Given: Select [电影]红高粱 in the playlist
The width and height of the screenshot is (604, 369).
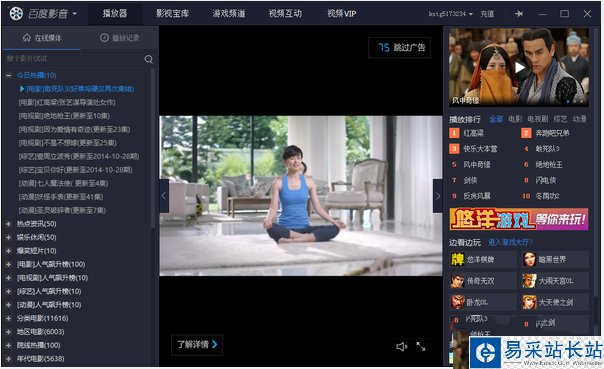Looking at the screenshot, I should [x=67, y=102].
